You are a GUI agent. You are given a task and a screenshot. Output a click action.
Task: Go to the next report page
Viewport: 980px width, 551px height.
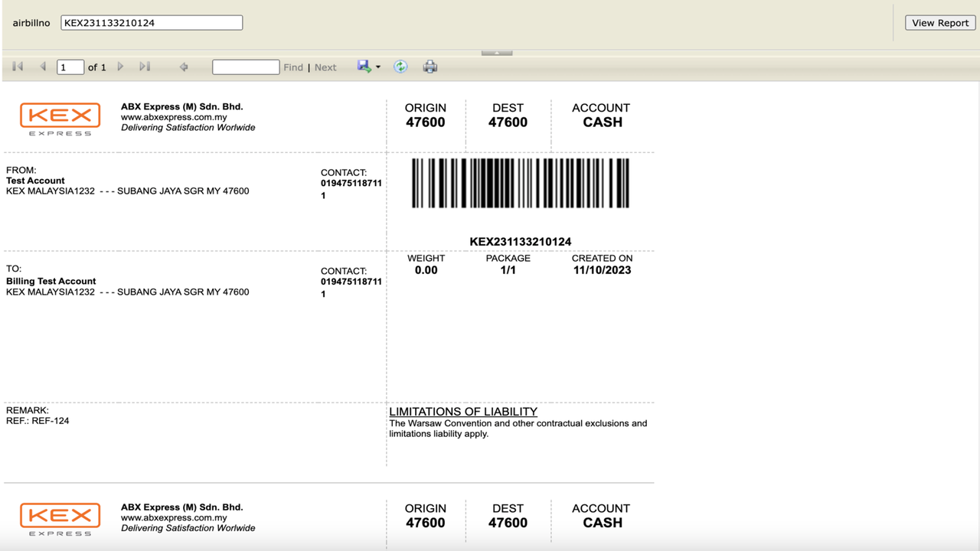point(120,67)
